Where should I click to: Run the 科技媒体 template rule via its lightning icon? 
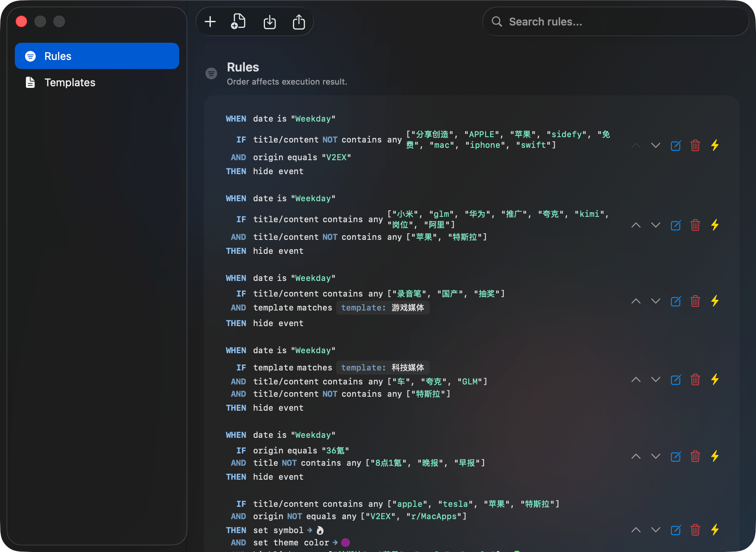click(x=715, y=379)
